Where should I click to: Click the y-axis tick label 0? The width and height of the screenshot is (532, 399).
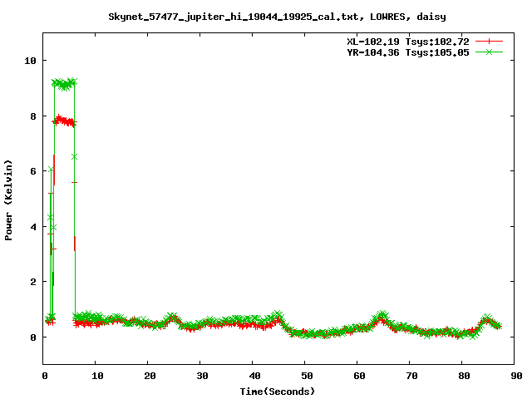pyautogui.click(x=33, y=337)
